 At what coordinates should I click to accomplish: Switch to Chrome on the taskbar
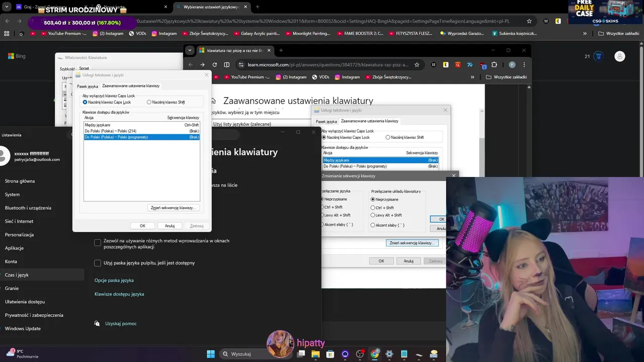point(375,354)
